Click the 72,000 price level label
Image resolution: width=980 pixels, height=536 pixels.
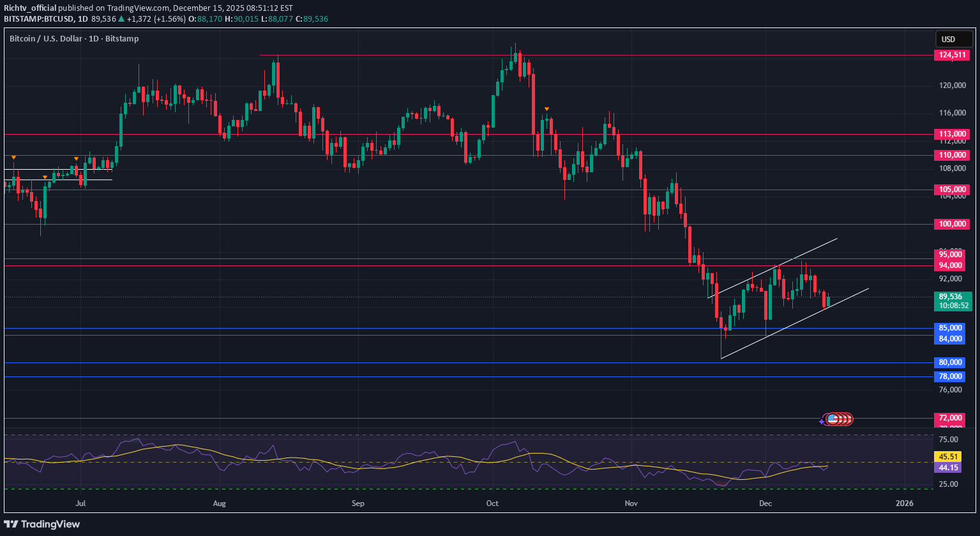[x=951, y=418]
